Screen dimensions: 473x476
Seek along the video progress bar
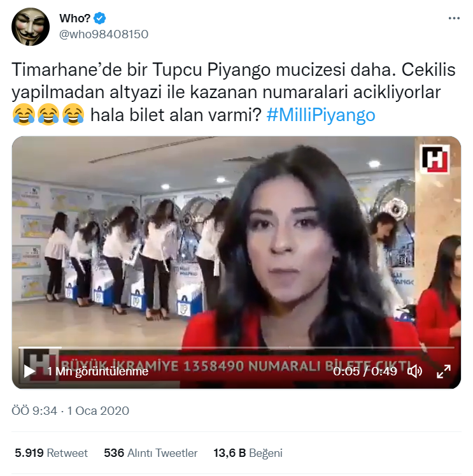coord(236,347)
